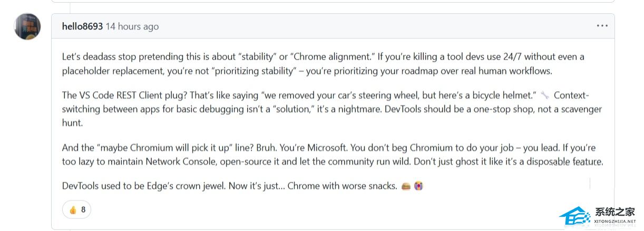Image resolution: width=644 pixels, height=231 pixels.
Task: Click the blue house watermark logo
Action: point(575,216)
